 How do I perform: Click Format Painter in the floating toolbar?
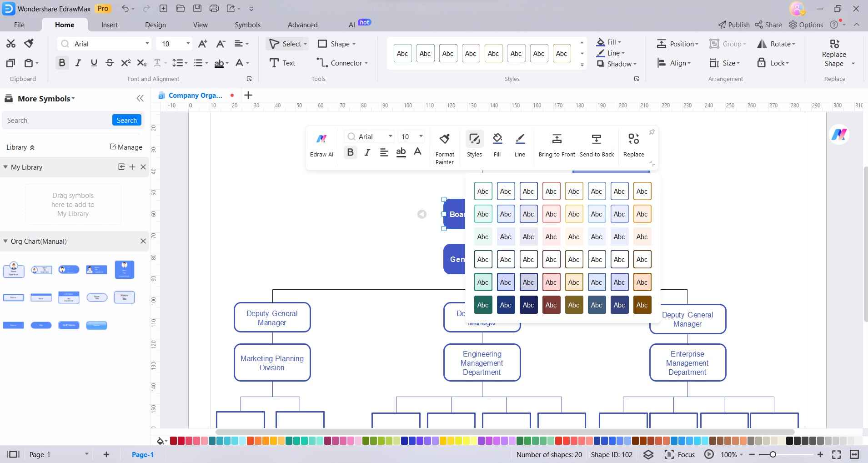(x=445, y=149)
